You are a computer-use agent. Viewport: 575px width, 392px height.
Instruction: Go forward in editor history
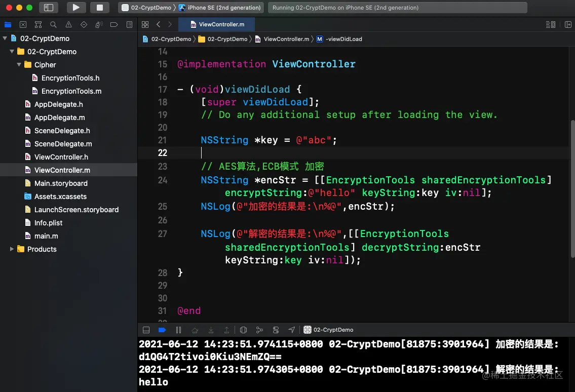coord(170,25)
